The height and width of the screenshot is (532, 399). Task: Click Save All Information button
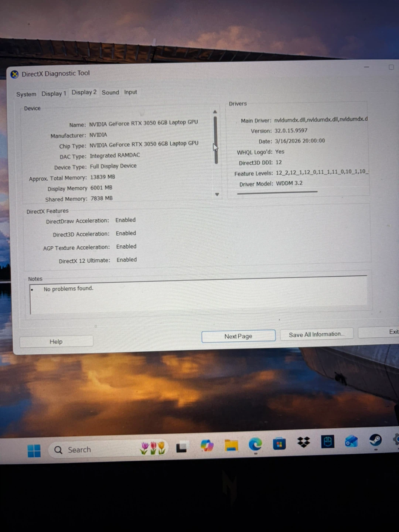(316, 334)
